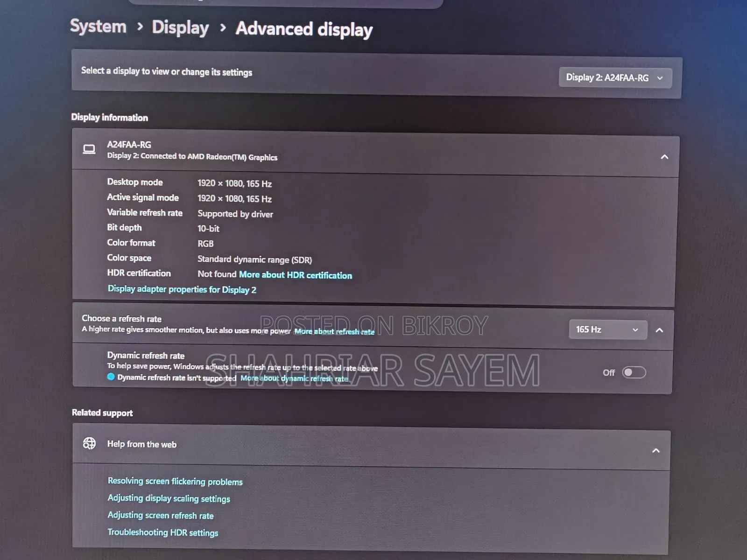This screenshot has width=747, height=560.
Task: Click the Desktop mode value 1920 × 1080, 165 Hz
Action: pos(234,183)
